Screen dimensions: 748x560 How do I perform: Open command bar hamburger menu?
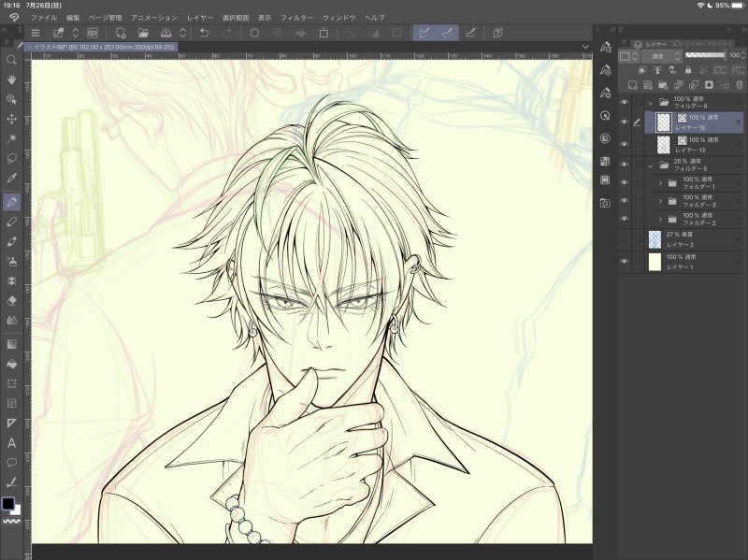pos(36,33)
